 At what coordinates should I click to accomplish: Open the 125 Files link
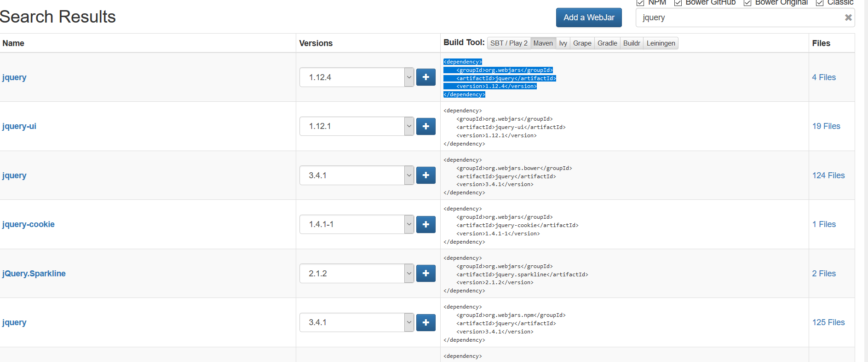click(828, 322)
